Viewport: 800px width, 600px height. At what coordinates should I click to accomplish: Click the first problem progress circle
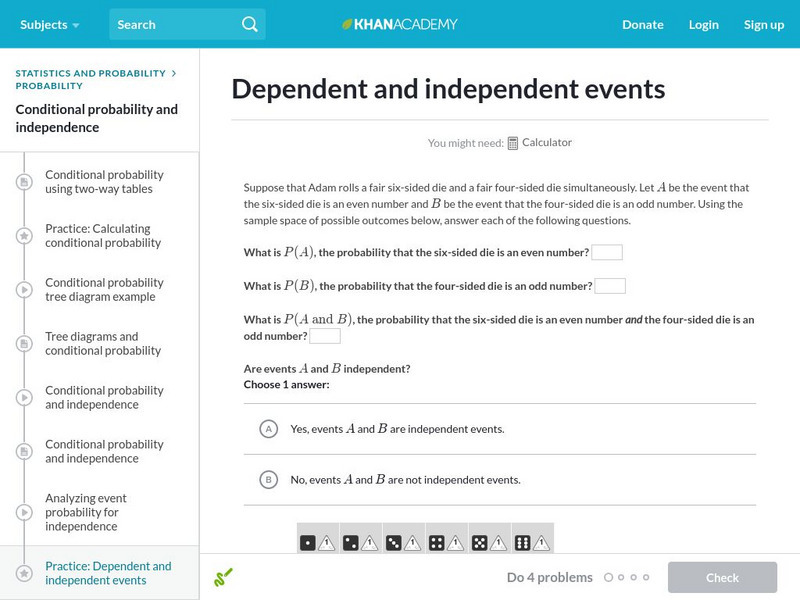point(608,578)
